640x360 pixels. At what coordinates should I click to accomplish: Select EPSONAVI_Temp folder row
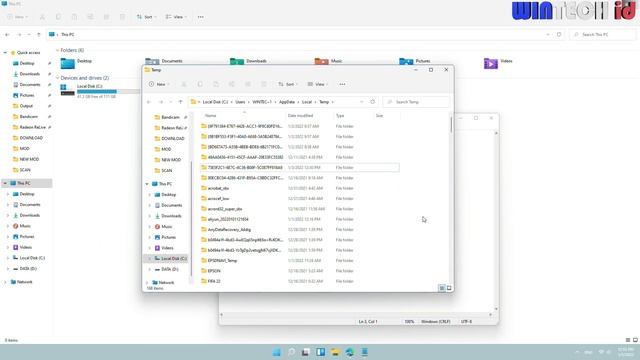click(300, 260)
